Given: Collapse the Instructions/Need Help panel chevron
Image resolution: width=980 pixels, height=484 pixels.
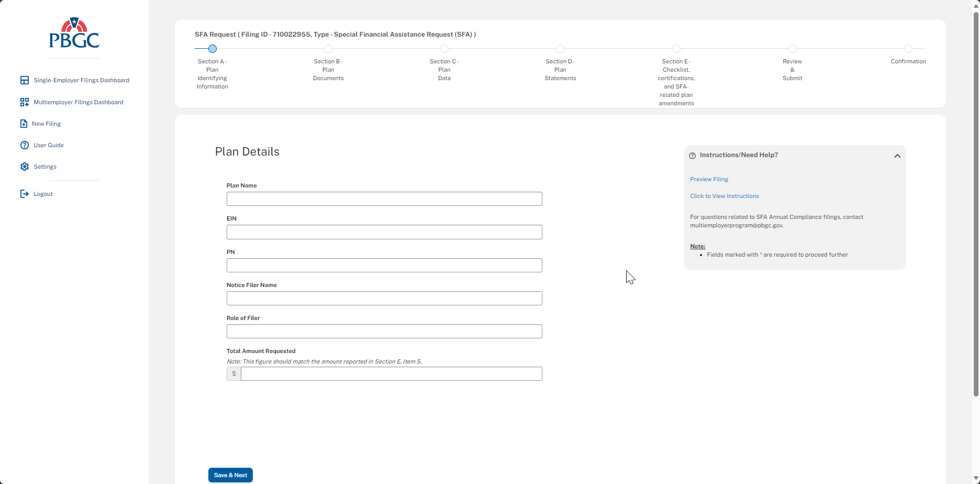Looking at the screenshot, I should click(x=897, y=156).
